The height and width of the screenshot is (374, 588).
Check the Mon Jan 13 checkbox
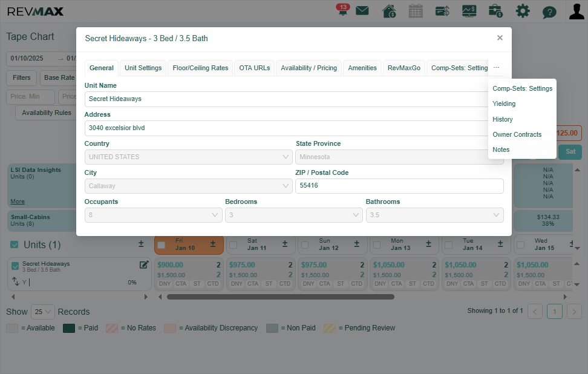click(x=377, y=245)
